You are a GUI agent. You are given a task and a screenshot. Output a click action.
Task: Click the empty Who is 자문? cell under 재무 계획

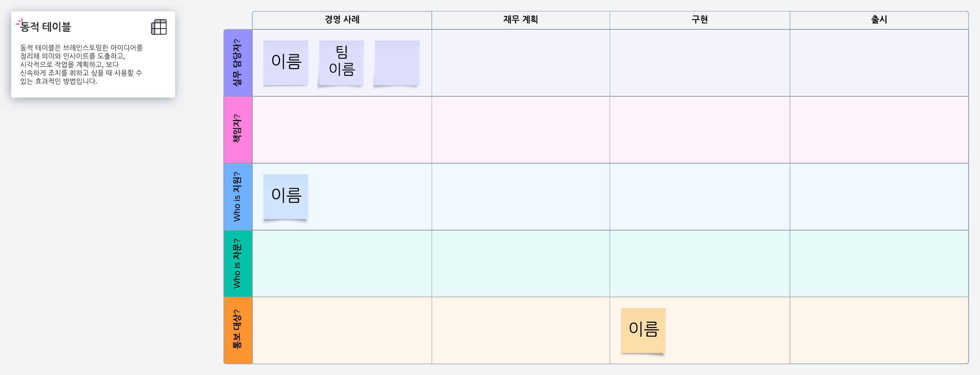(520, 264)
